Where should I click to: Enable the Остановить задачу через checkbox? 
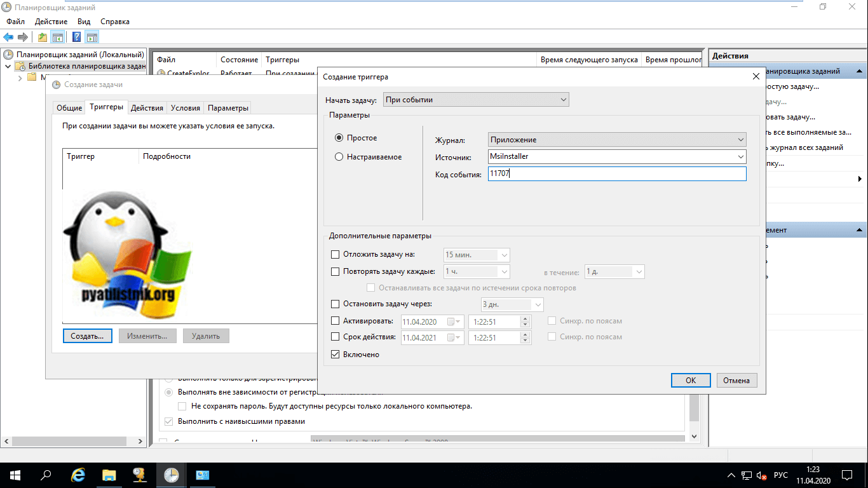(x=336, y=304)
